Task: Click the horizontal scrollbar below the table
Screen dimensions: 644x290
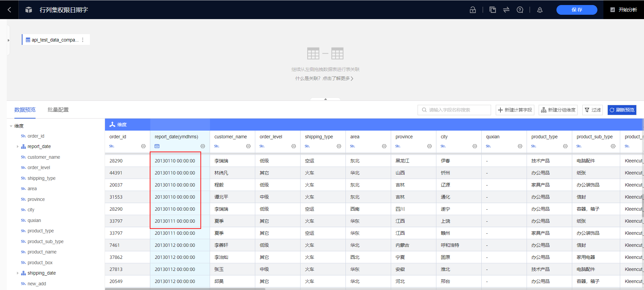Action: point(185,289)
